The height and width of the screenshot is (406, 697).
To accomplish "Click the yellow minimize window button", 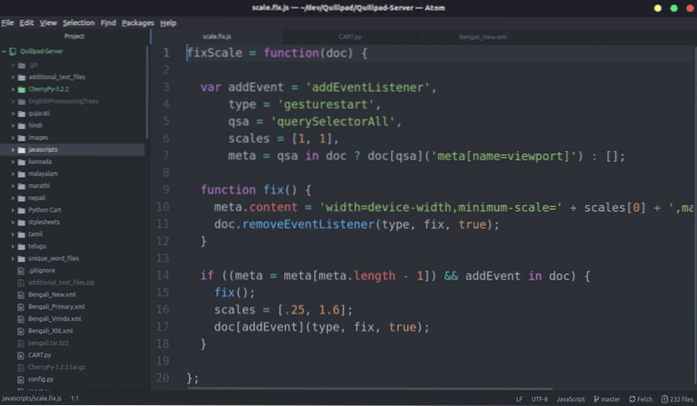I will 657,8.
